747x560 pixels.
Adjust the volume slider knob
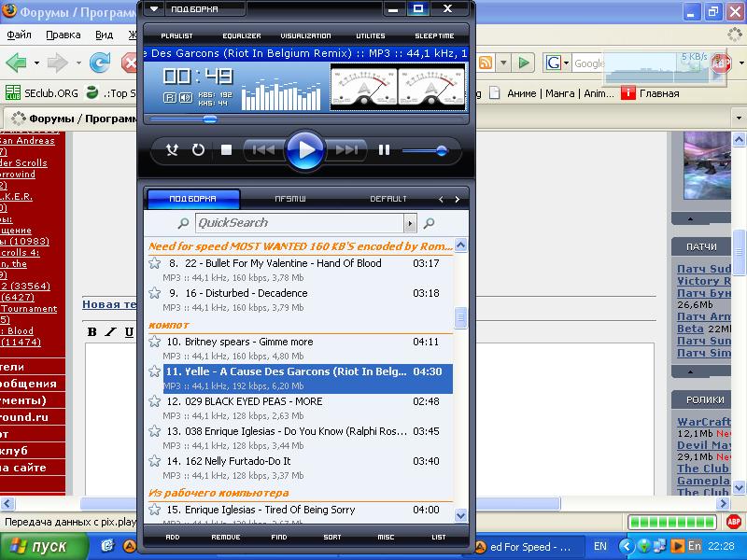tap(441, 150)
